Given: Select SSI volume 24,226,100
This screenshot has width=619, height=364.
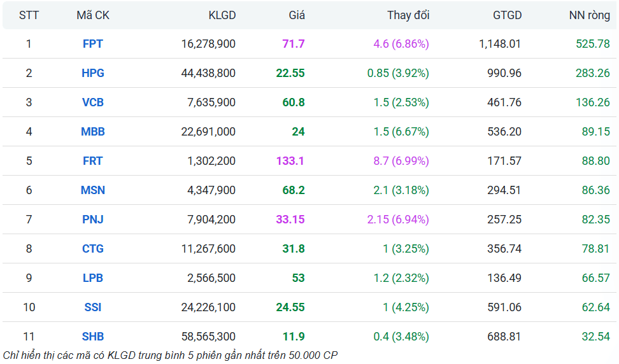Looking at the screenshot, I should coord(208,307).
